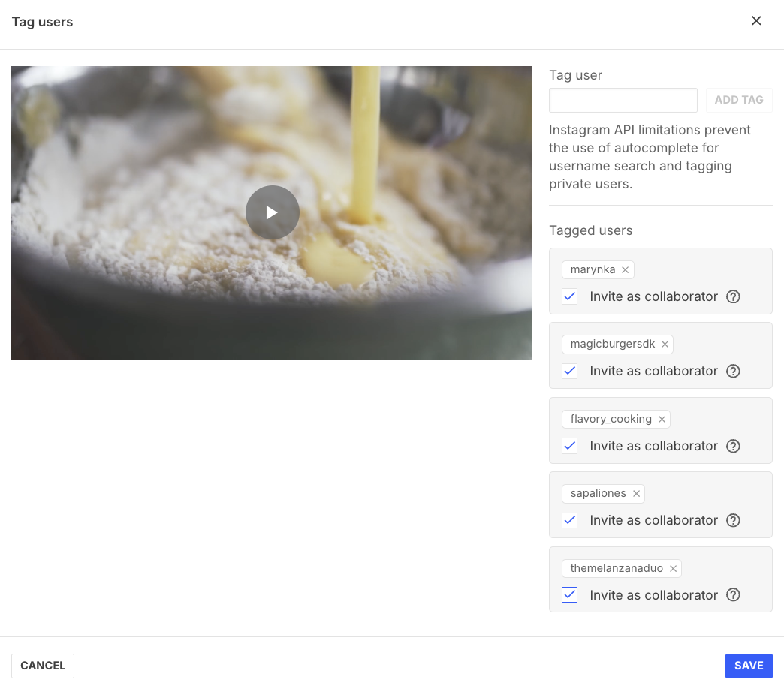Viewport: 784px width, 689px height.
Task: Remove the marynka tag
Action: pyautogui.click(x=625, y=269)
